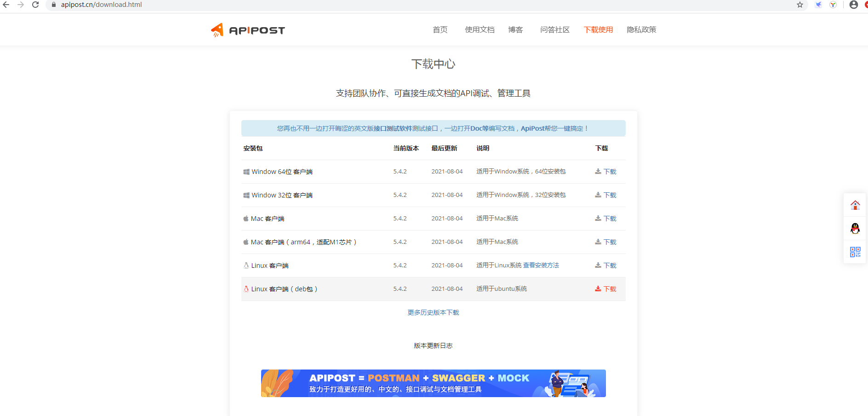Viewport: 868px width, 416px height.
Task: Open the 博客 nav item
Action: coord(515,29)
